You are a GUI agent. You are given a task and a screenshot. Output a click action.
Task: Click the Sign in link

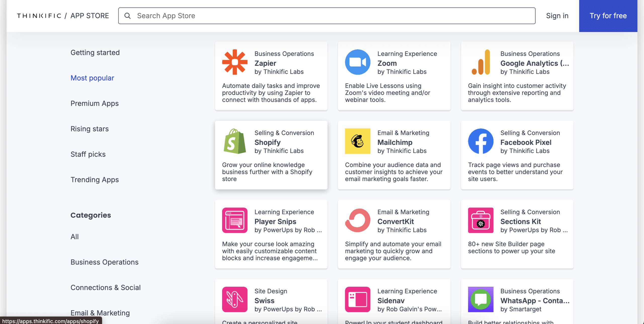pos(557,16)
